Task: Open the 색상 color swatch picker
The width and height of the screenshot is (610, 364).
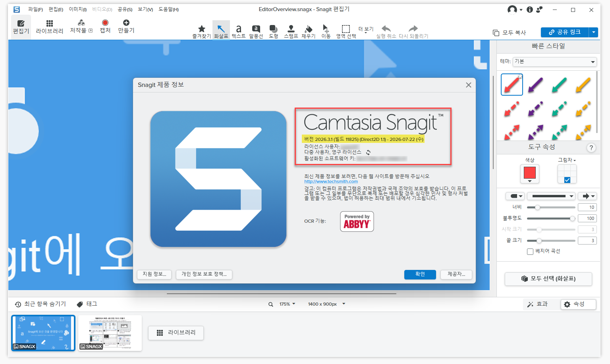Action: (x=530, y=174)
